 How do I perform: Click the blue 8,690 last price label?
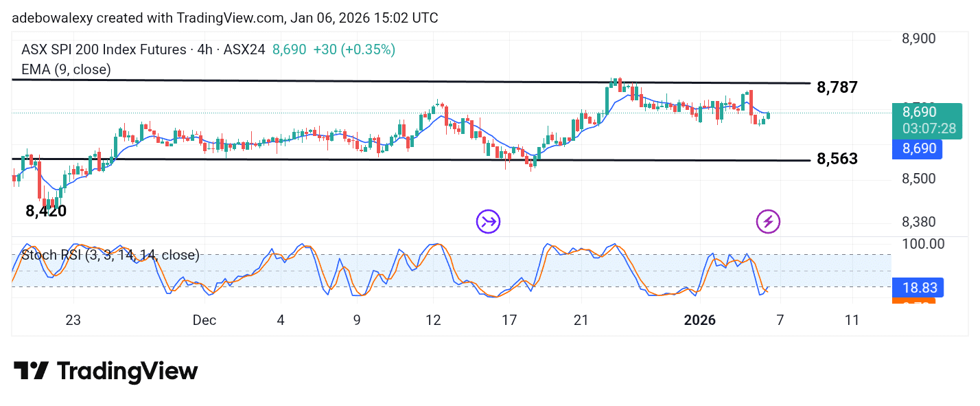pos(918,149)
